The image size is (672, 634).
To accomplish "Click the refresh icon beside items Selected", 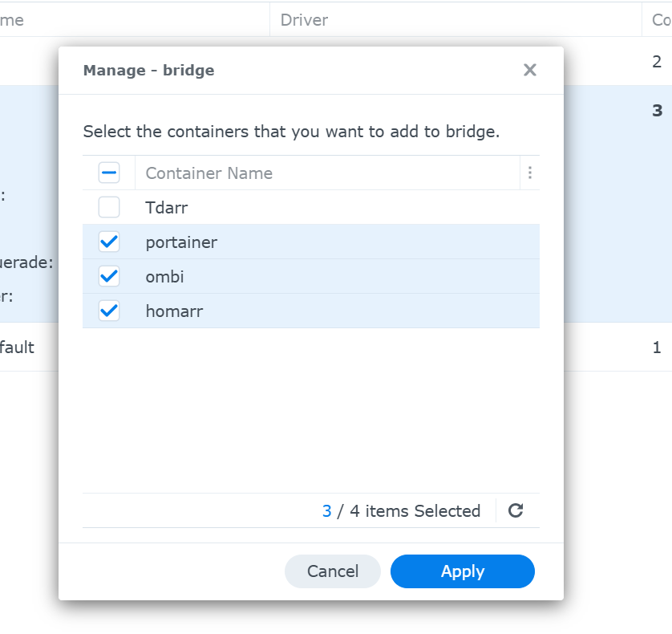I will [x=516, y=510].
